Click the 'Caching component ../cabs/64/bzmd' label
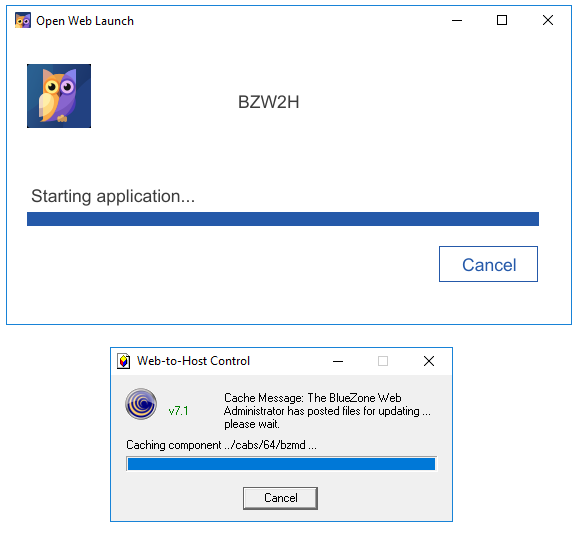Viewport: 577px width, 554px height. click(221, 445)
